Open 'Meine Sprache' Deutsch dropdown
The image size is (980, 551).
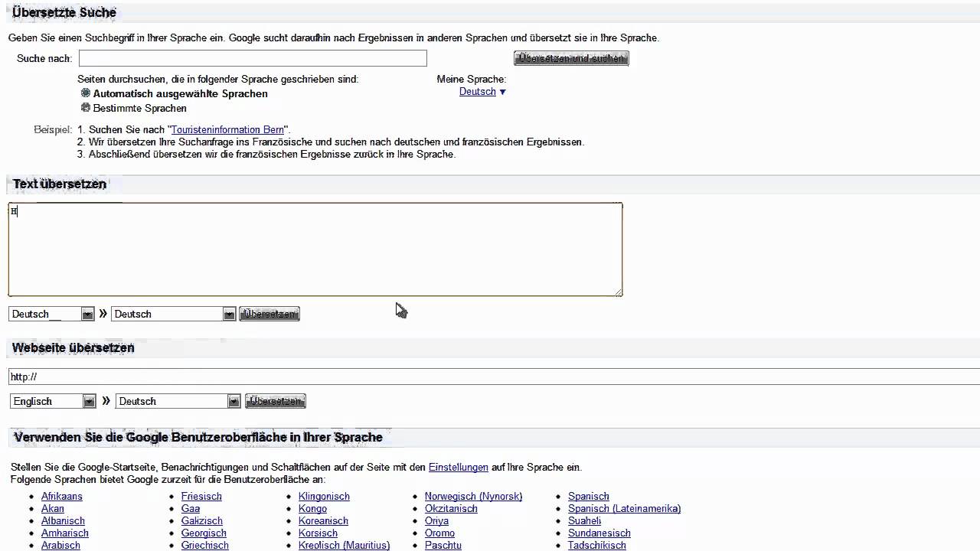click(482, 92)
